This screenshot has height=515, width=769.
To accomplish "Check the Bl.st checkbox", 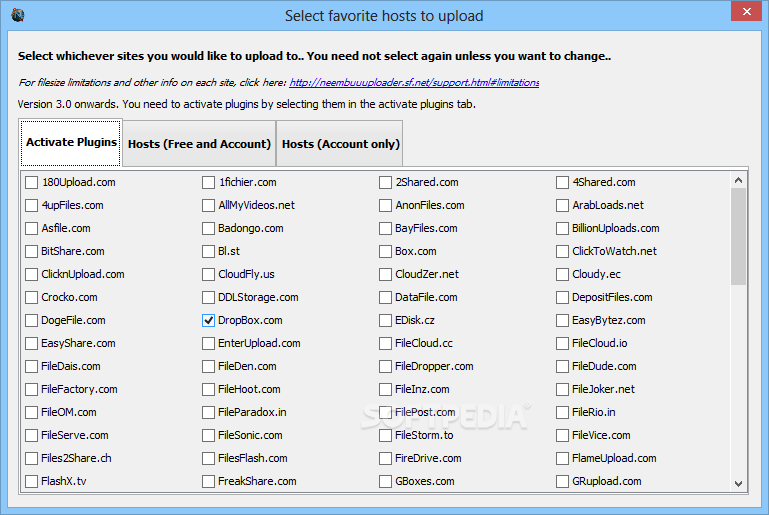I will pyautogui.click(x=208, y=252).
